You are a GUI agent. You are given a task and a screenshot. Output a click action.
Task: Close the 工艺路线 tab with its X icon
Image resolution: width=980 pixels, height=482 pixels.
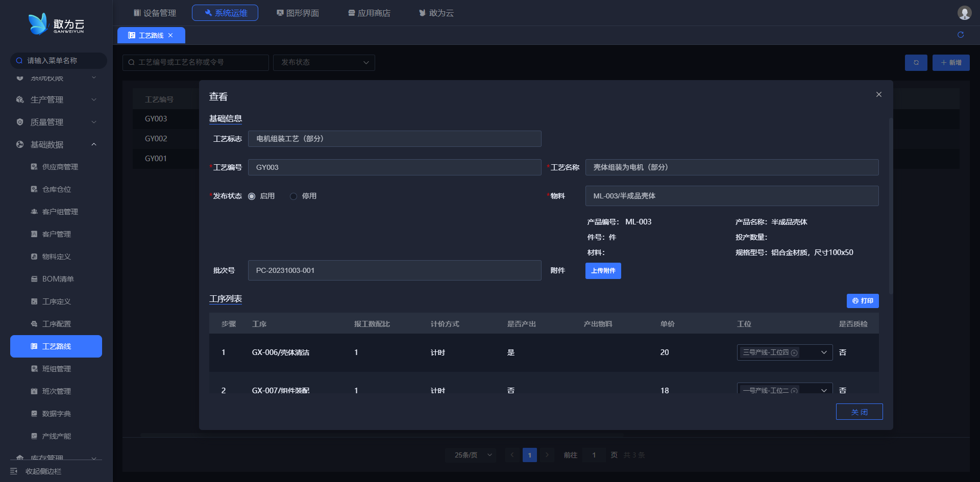point(170,35)
